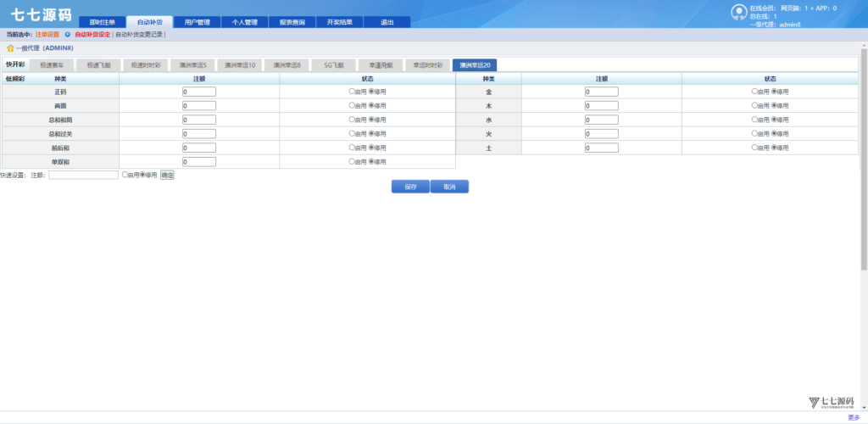The image size is (868, 424).
Task: Select the 幸运飞艇 lottery tab
Action: tap(381, 65)
